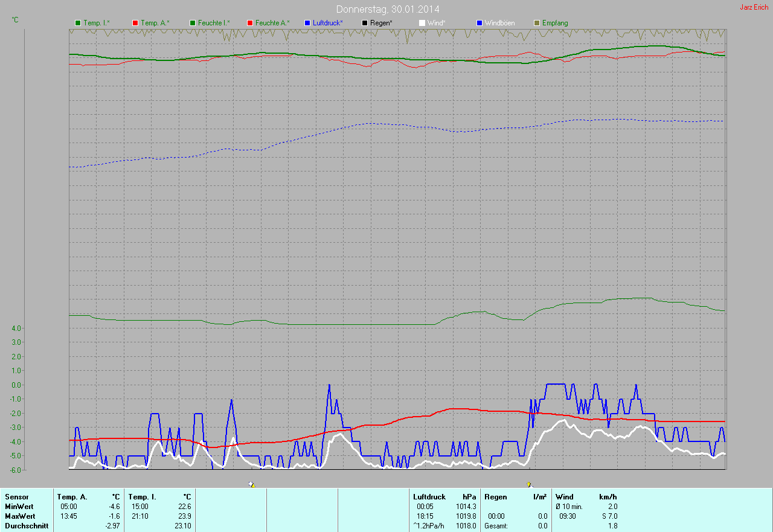Click the Ø 10 min. wind label
The image size is (773, 532).
click(x=569, y=507)
